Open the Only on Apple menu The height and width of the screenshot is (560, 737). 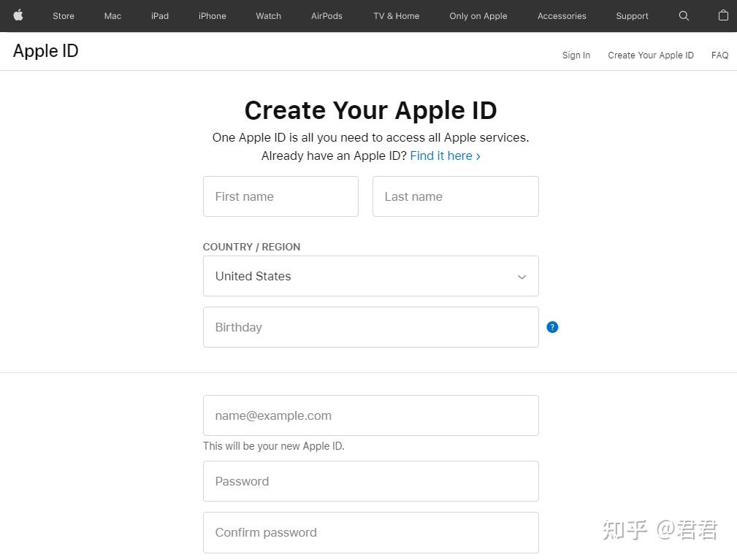pos(478,15)
